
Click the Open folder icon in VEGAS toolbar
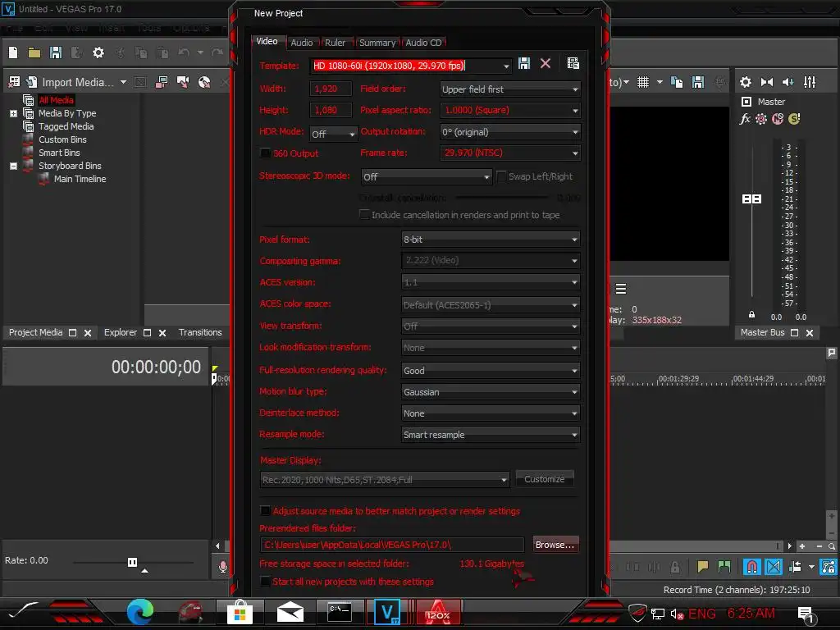pos(34,52)
